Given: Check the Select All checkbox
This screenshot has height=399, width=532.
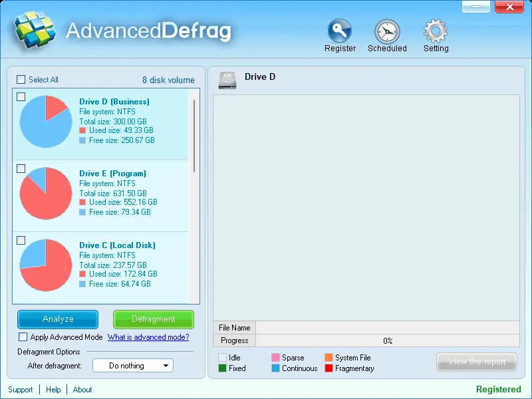Looking at the screenshot, I should coord(21,79).
